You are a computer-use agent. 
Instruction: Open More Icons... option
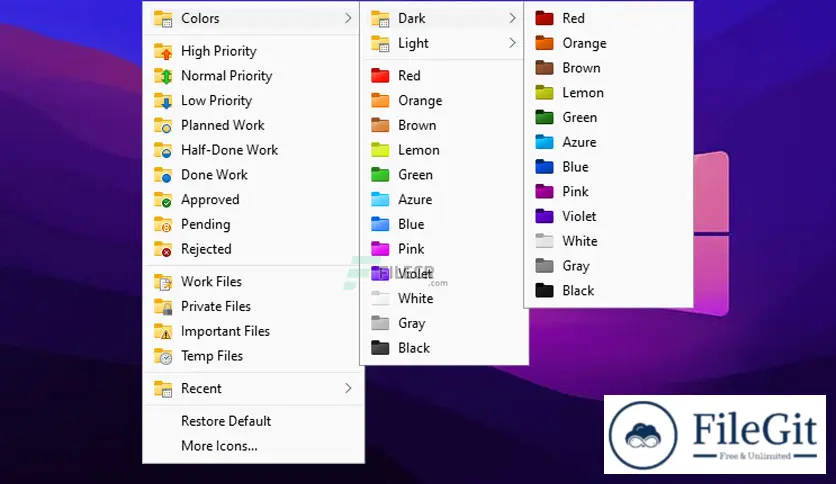click(x=219, y=446)
